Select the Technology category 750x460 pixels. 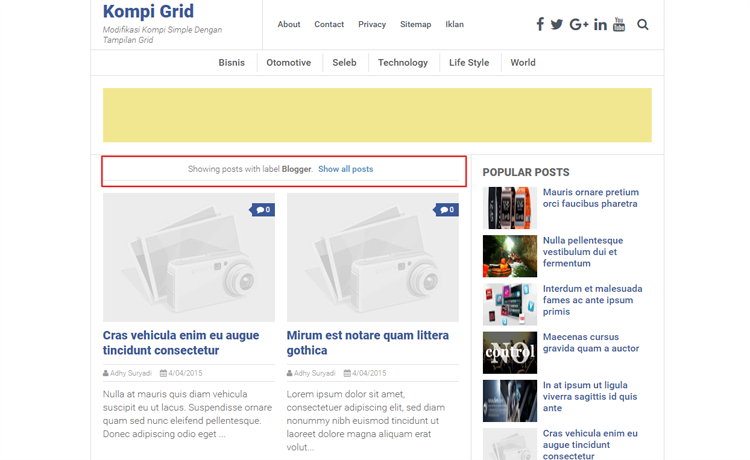coord(403,63)
